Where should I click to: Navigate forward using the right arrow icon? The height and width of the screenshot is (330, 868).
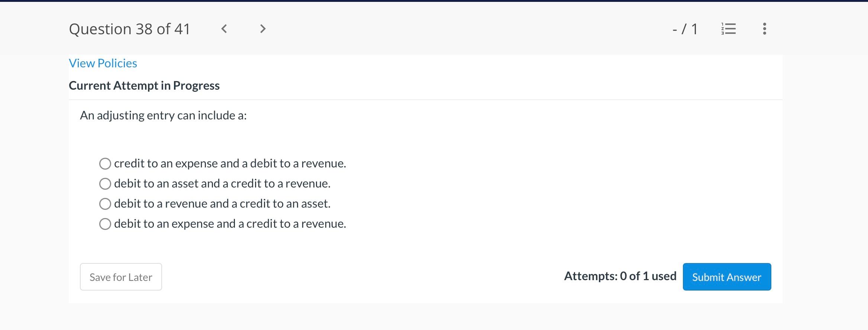[262, 29]
